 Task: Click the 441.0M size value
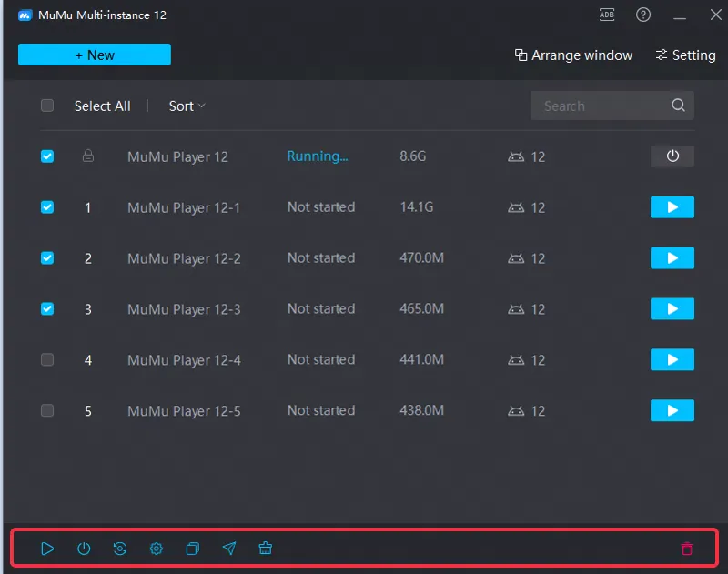421,359
